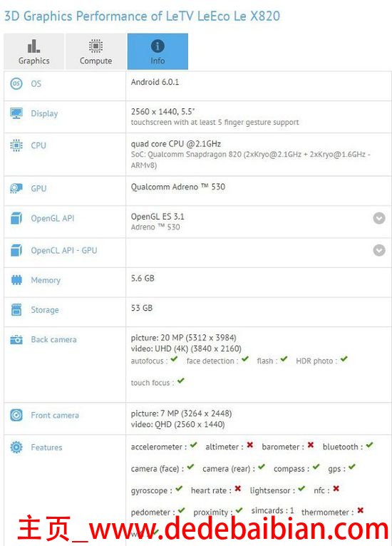Image resolution: width=392 pixels, height=546 pixels.
Task: Expand the OpenGL API details arrow
Action: (x=379, y=218)
